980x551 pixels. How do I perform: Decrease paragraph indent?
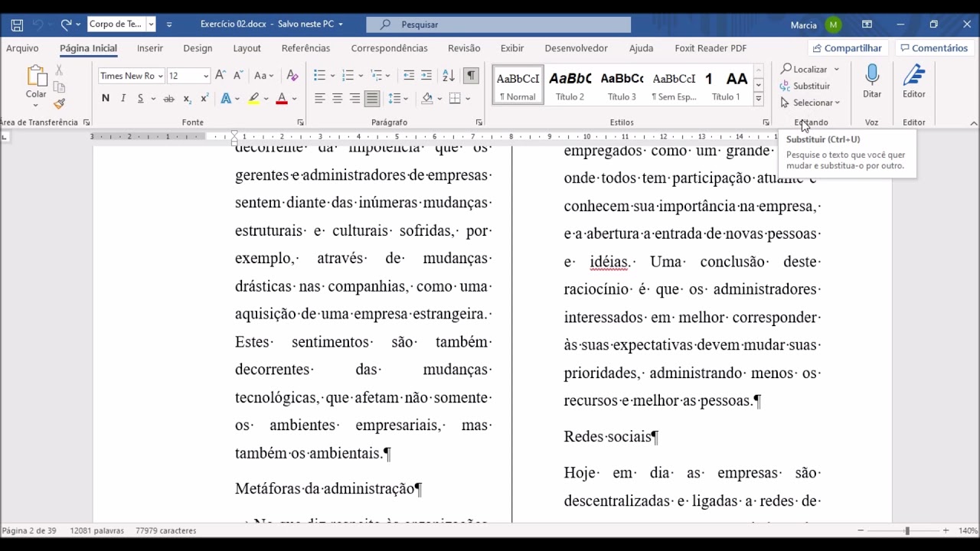coord(409,76)
